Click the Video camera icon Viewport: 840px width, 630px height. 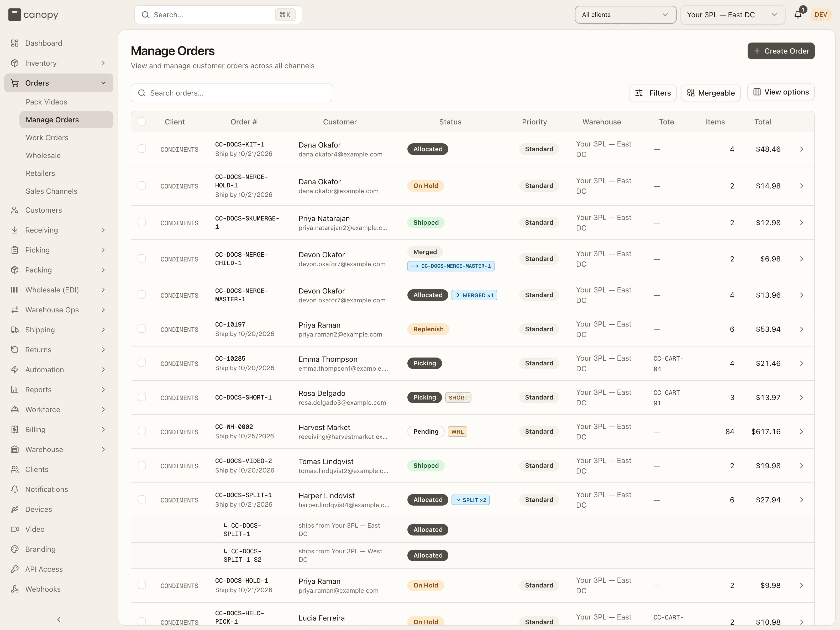click(14, 529)
